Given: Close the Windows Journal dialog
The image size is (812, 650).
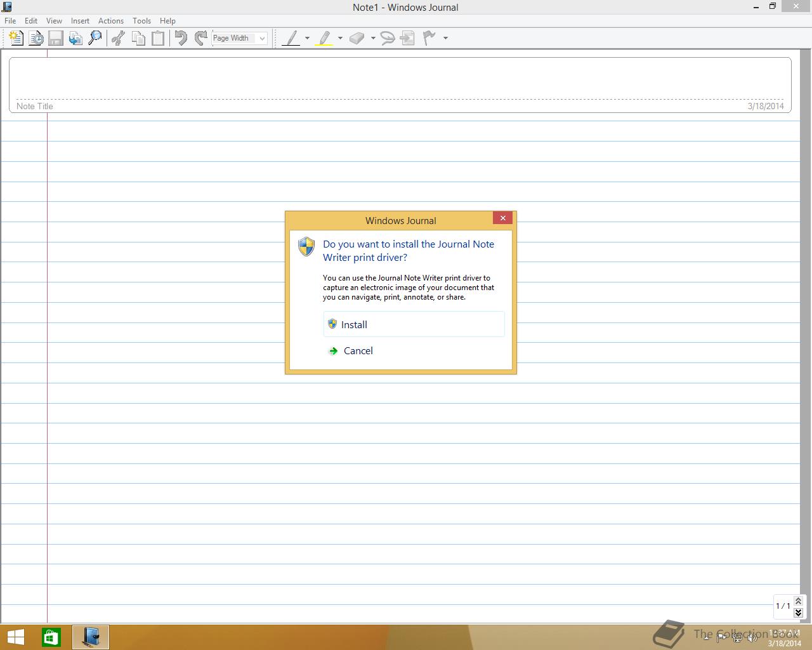Looking at the screenshot, I should click(502, 218).
